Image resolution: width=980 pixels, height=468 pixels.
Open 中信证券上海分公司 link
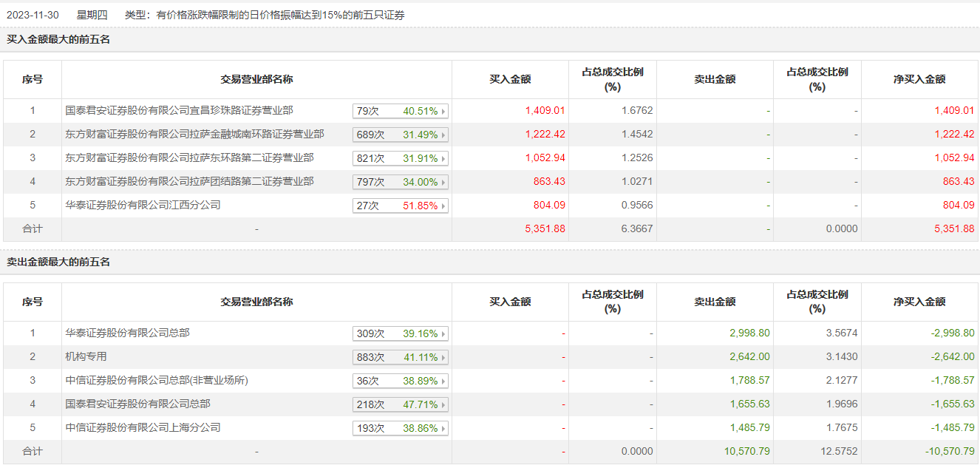(x=143, y=428)
